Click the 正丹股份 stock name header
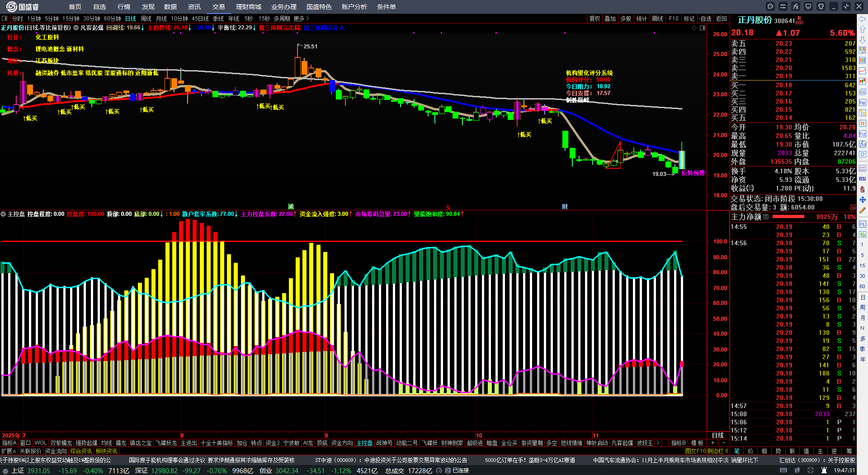 tap(755, 20)
